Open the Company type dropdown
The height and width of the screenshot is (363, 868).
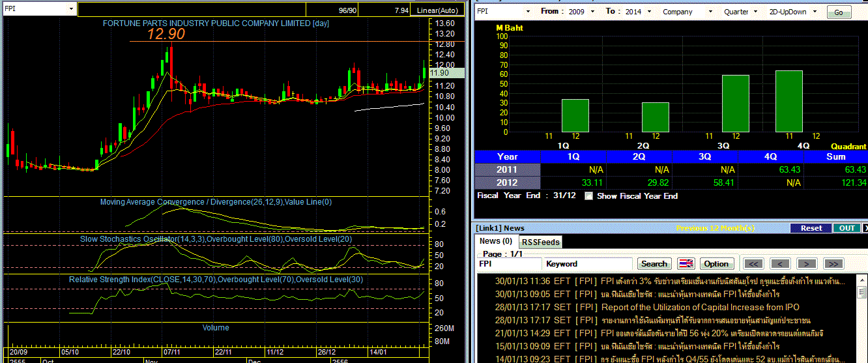point(709,12)
